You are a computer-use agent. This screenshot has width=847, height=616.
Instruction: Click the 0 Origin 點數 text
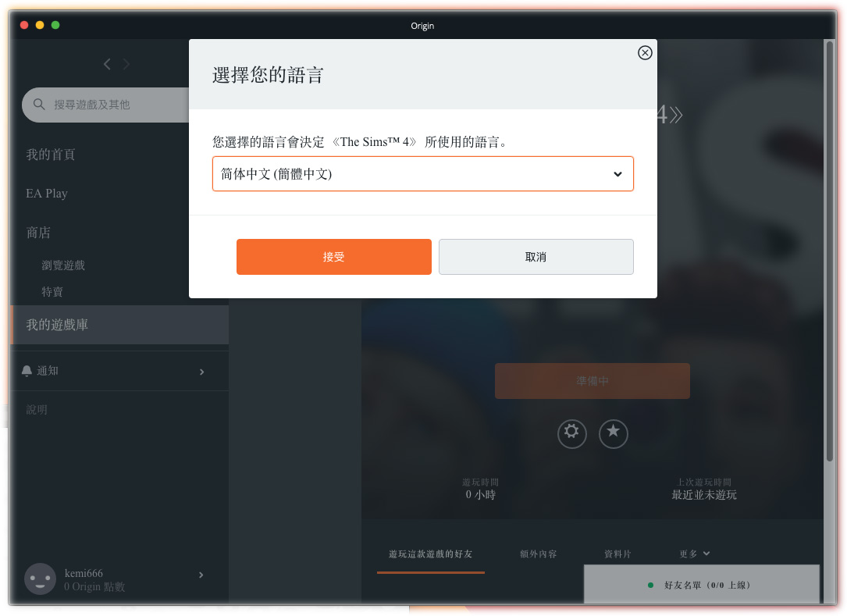coord(94,587)
